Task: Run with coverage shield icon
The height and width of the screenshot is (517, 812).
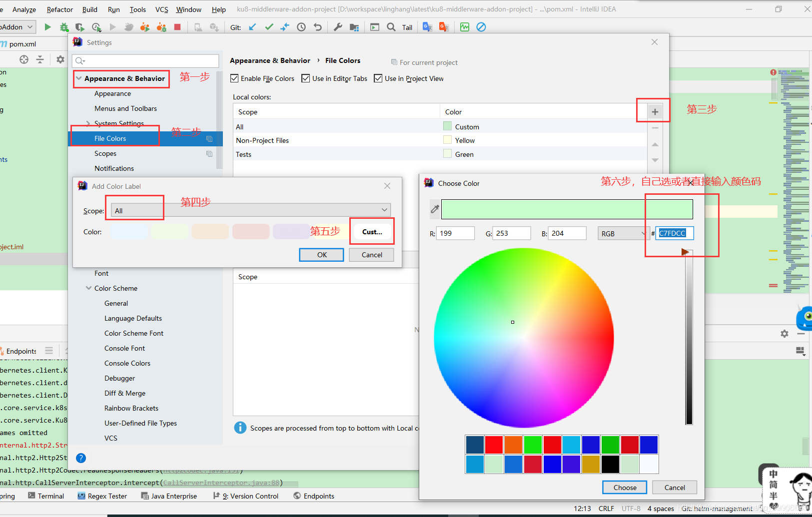Action: [x=80, y=27]
